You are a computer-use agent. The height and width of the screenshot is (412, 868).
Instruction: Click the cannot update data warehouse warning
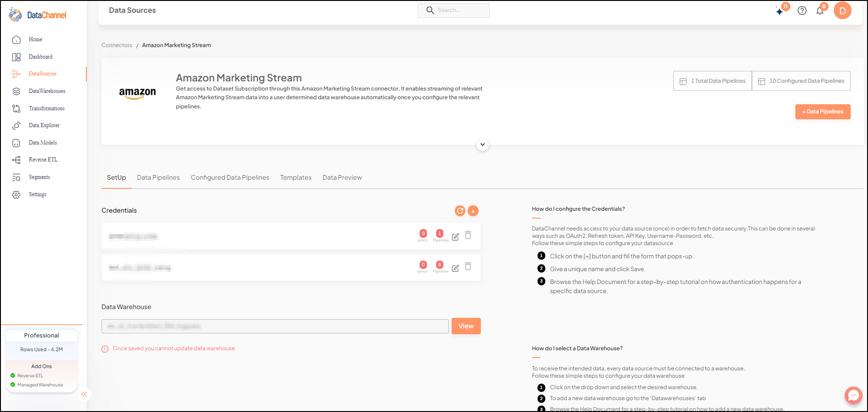point(175,348)
